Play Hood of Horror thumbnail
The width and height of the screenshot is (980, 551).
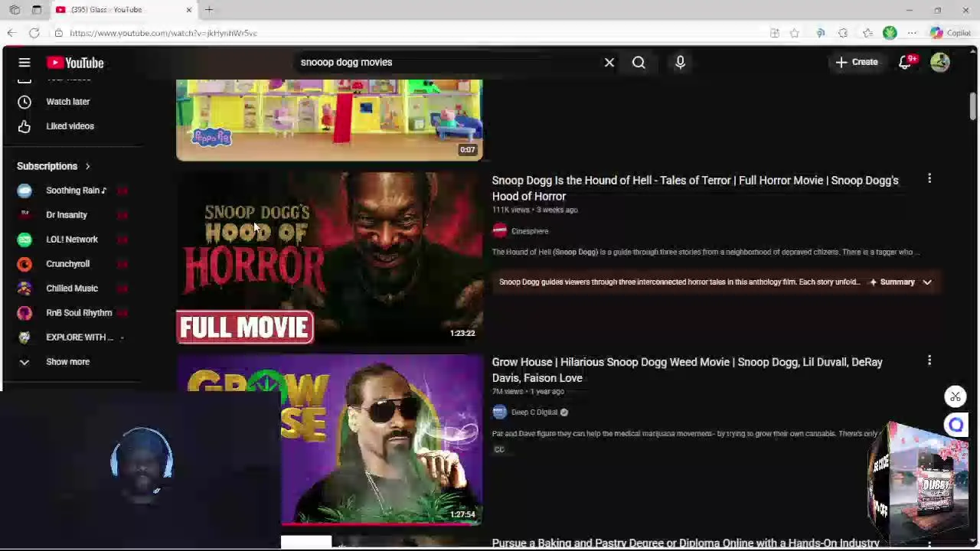329,258
